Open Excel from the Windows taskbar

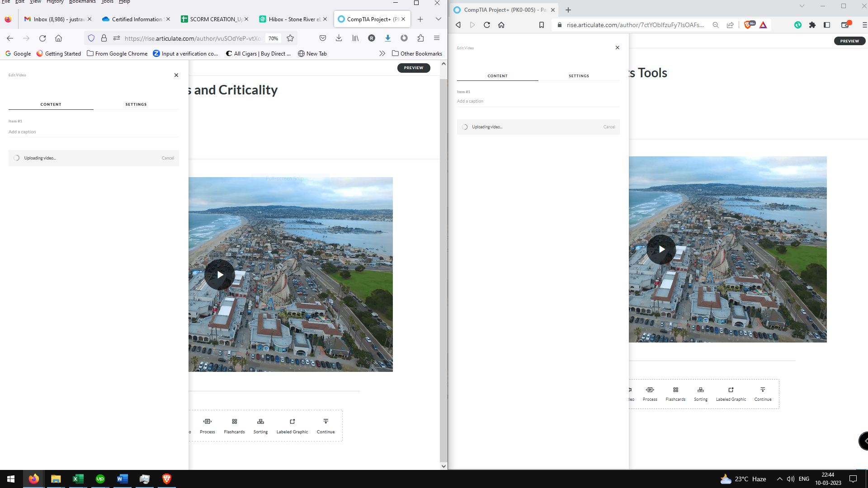78,479
